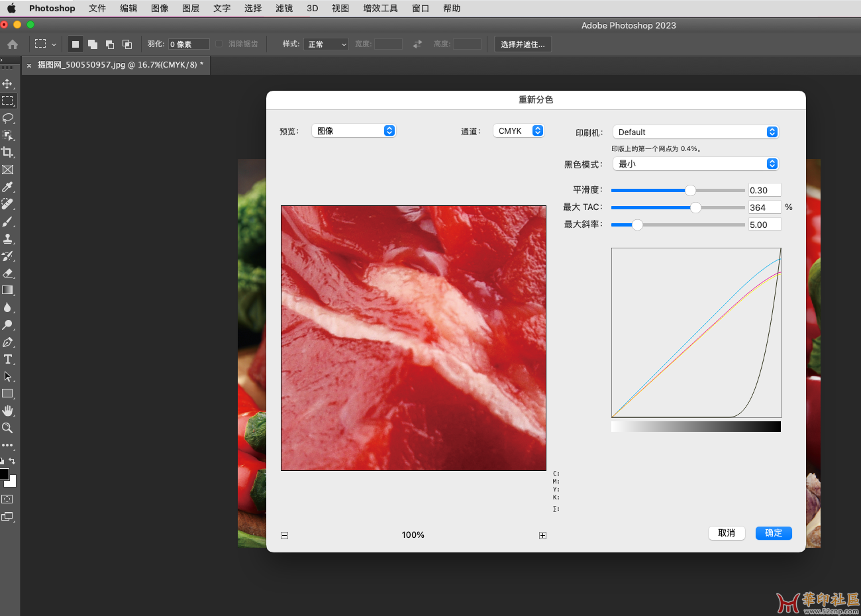The width and height of the screenshot is (861, 616).
Task: Select the Horizontal Type tool
Action: 7,359
